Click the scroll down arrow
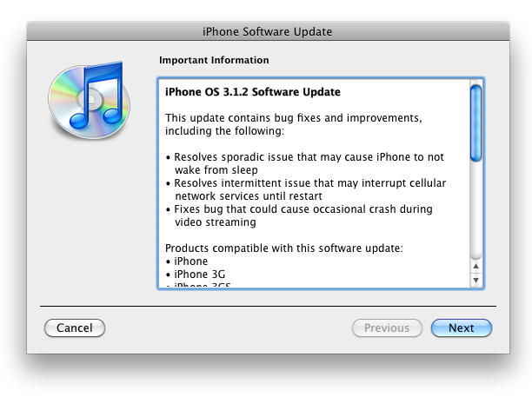 476,280
